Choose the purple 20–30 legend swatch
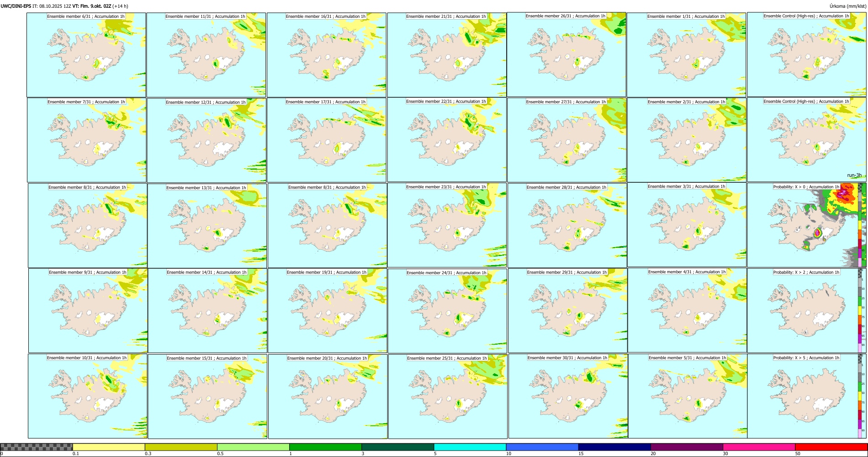 coord(687,447)
